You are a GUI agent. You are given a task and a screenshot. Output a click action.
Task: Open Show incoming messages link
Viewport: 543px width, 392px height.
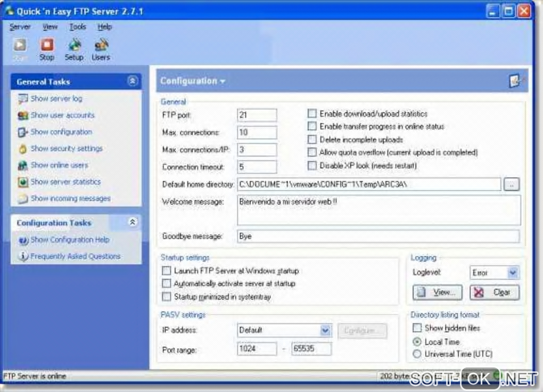coord(71,199)
